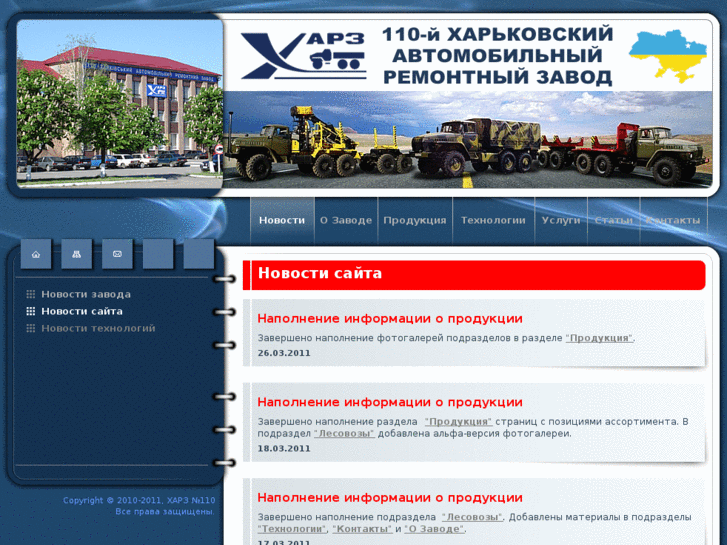Click the Новости сайта red heading
This screenshot has height=545, width=727.
click(x=320, y=273)
